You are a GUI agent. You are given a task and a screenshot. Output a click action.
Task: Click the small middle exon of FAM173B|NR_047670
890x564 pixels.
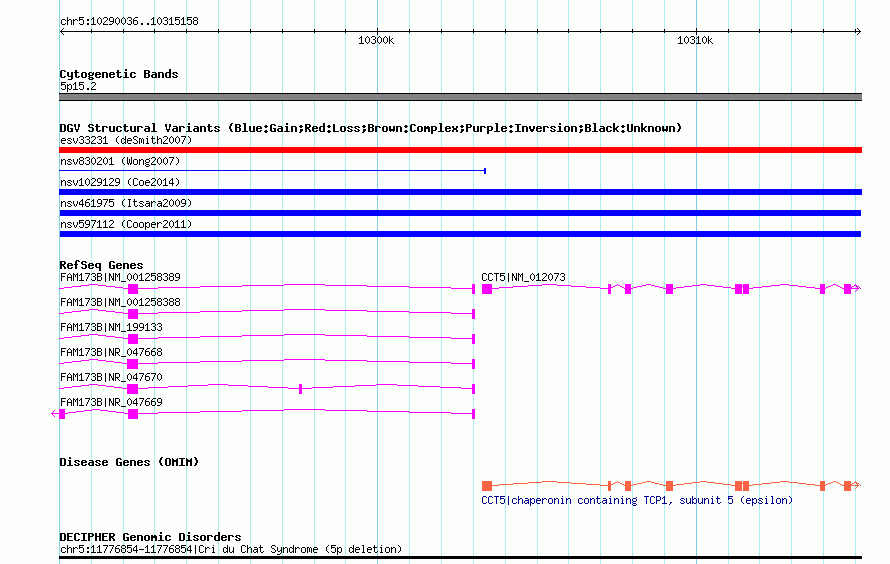coord(300,389)
